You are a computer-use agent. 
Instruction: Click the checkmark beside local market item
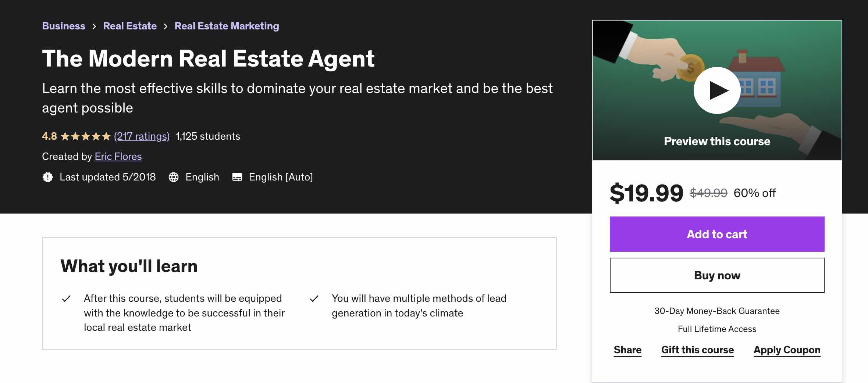(x=66, y=298)
